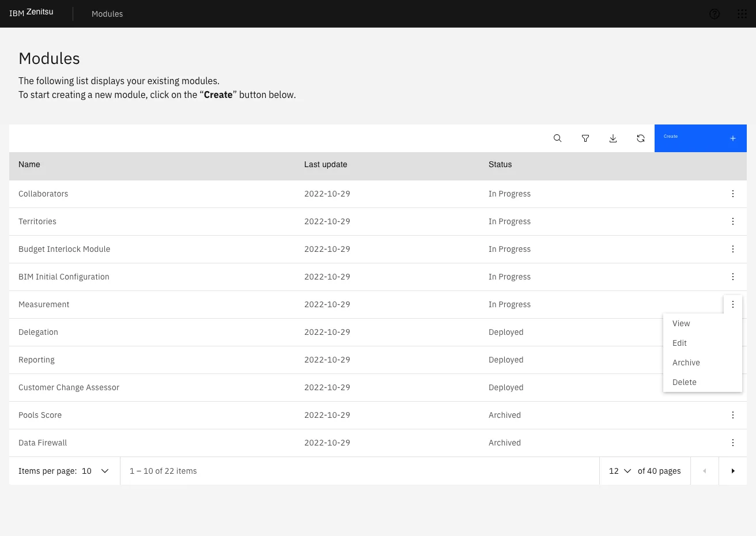
Task: Expand the page number dropdown
Action: point(619,471)
